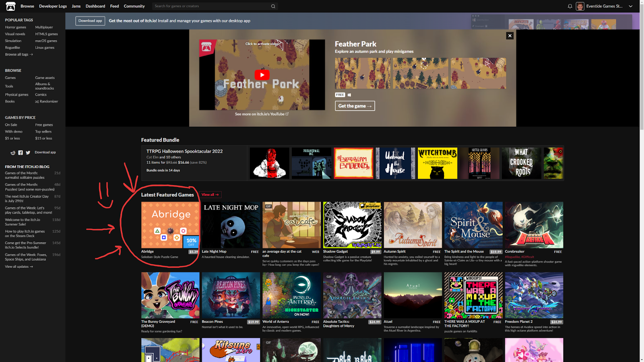Image resolution: width=644 pixels, height=362 pixels.
Task: Click the search magnifier icon
Action: coord(273,6)
